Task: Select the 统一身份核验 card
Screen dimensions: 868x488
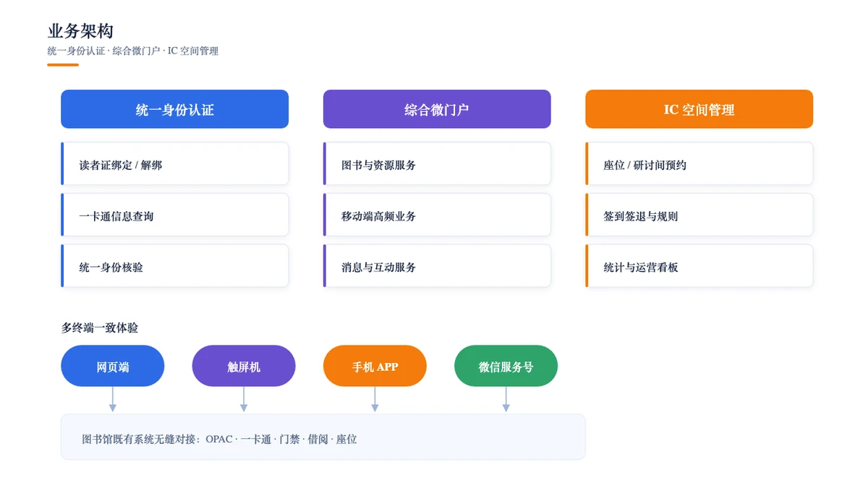Action: click(174, 266)
